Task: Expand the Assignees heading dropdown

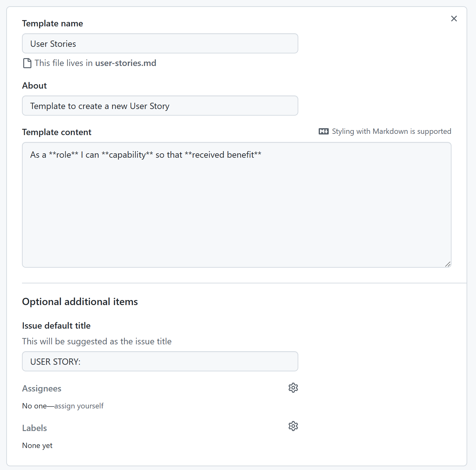Action: [42, 389]
